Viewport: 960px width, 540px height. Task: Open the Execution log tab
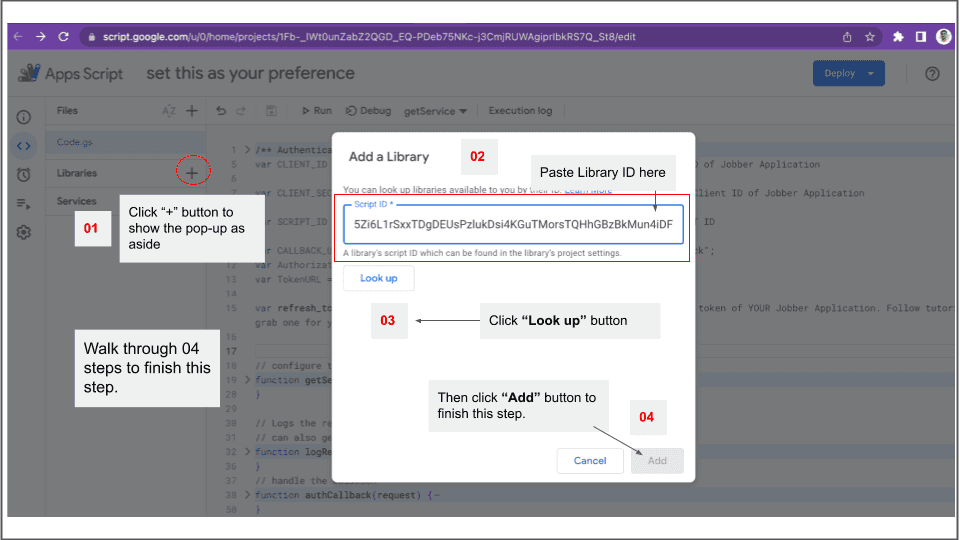click(x=520, y=111)
